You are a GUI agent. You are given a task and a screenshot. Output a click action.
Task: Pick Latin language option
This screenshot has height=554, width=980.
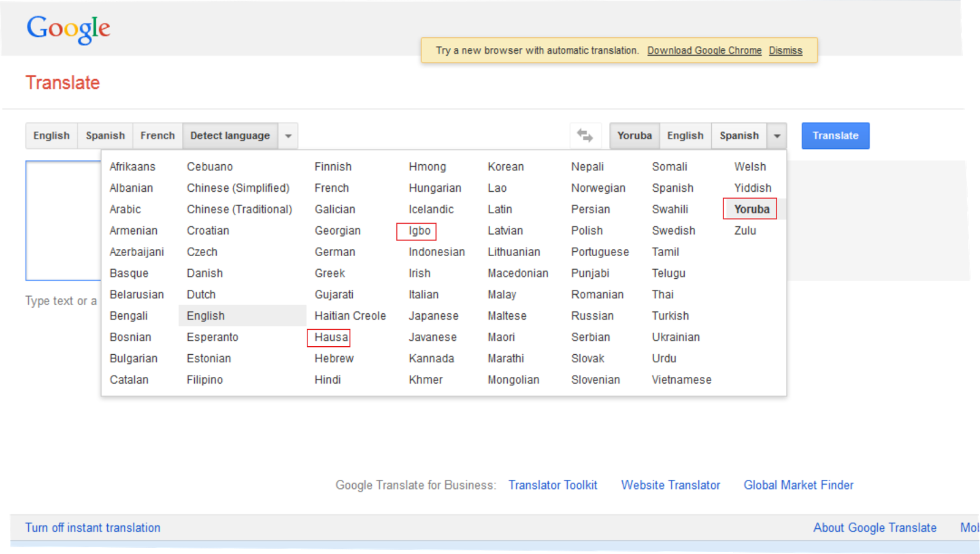[500, 209]
